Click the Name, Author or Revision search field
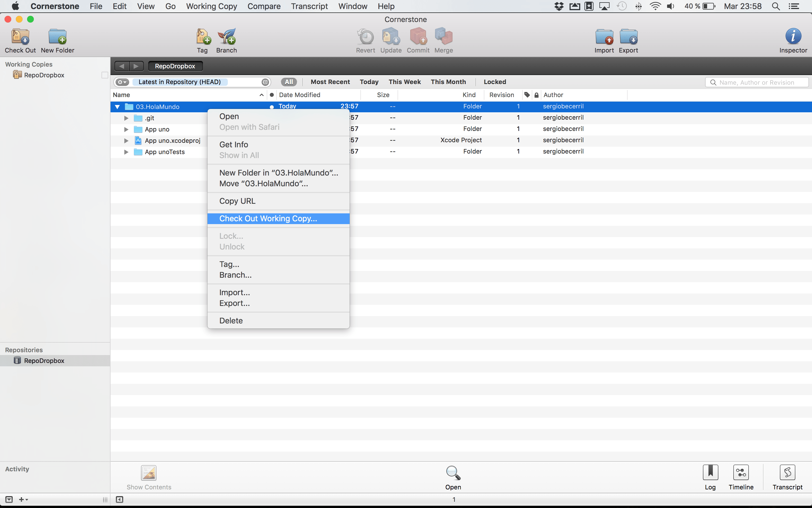This screenshot has width=812, height=508. [x=757, y=82]
